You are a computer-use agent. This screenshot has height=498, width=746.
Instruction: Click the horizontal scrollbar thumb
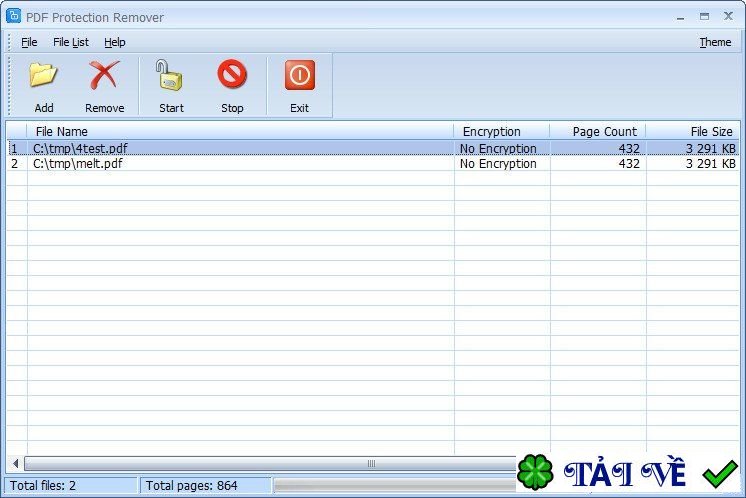(270, 463)
